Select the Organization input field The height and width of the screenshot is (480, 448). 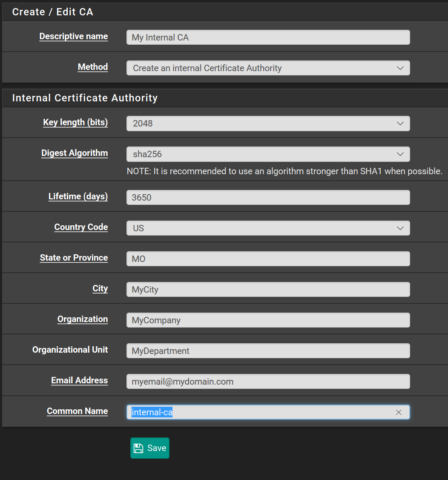click(x=268, y=320)
